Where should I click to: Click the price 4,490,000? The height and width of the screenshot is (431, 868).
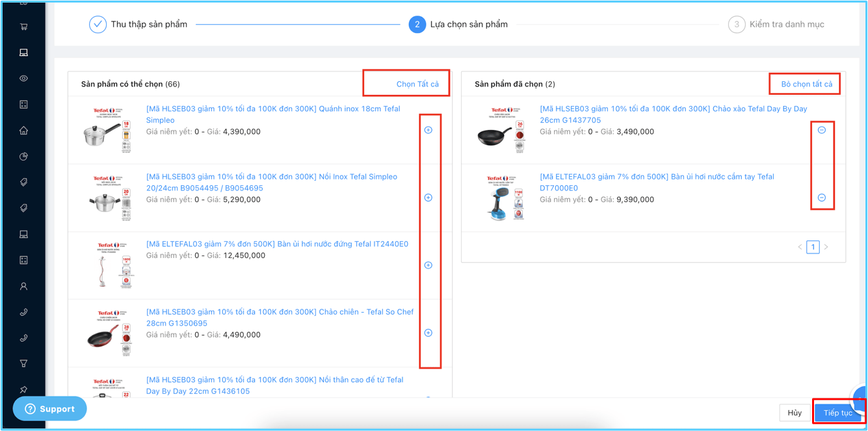(242, 335)
